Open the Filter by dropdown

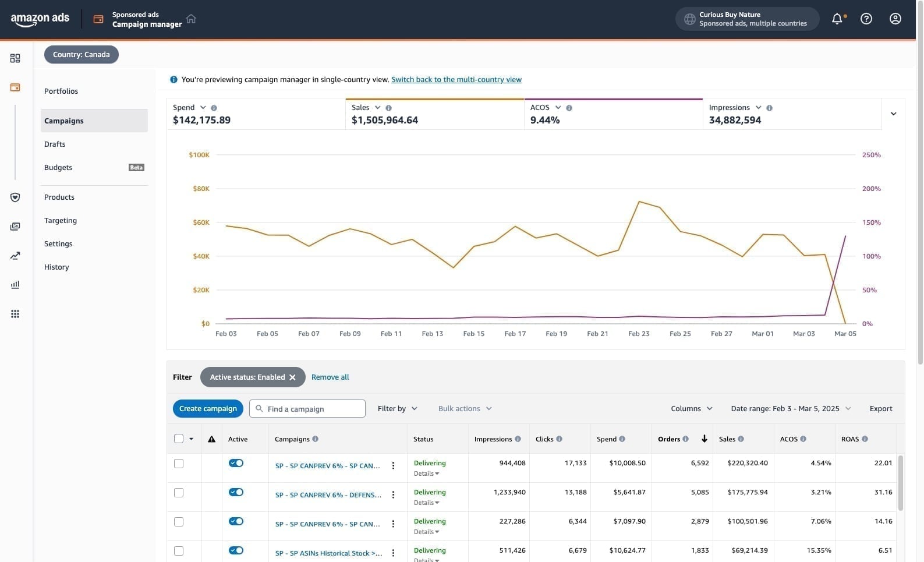[x=398, y=409]
